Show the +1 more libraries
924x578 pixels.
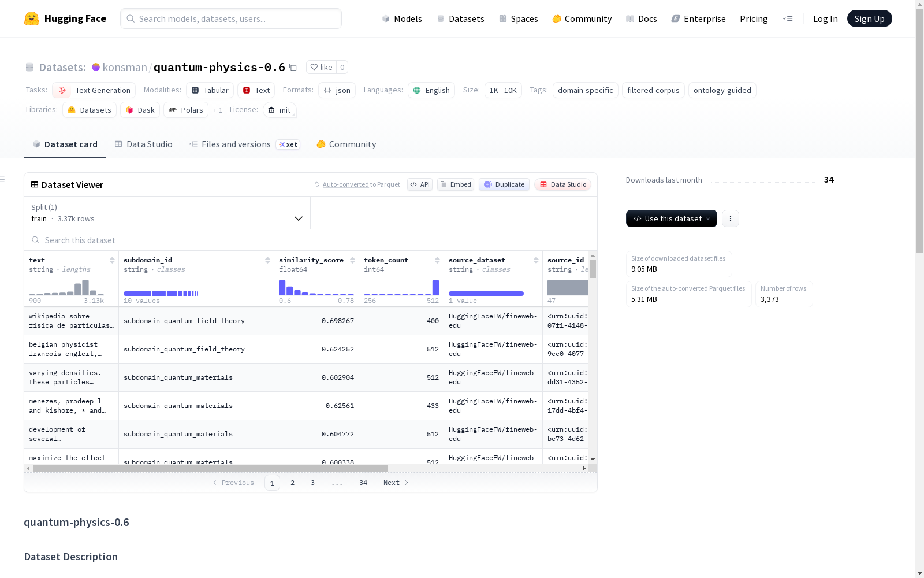(x=218, y=110)
